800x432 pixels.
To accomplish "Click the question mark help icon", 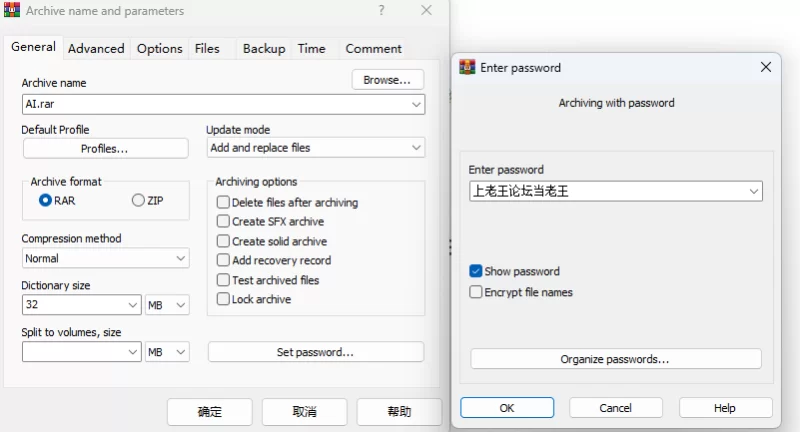I will tap(381, 10).
